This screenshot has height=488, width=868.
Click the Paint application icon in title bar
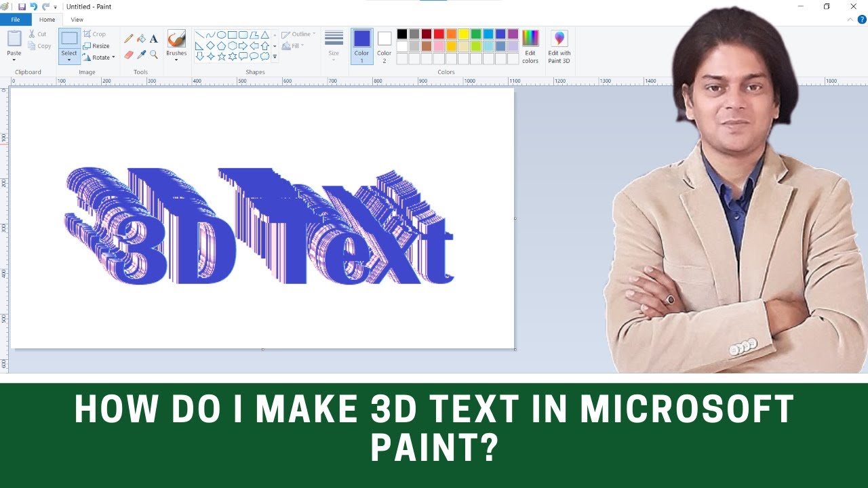(x=5, y=7)
